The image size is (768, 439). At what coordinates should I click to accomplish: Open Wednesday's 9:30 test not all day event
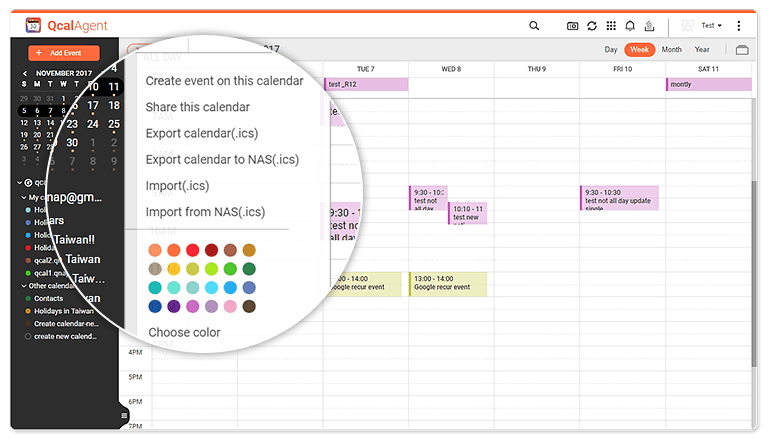[428, 198]
